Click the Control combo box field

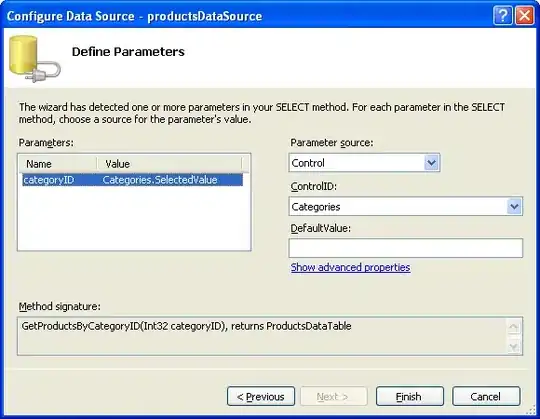point(364,163)
